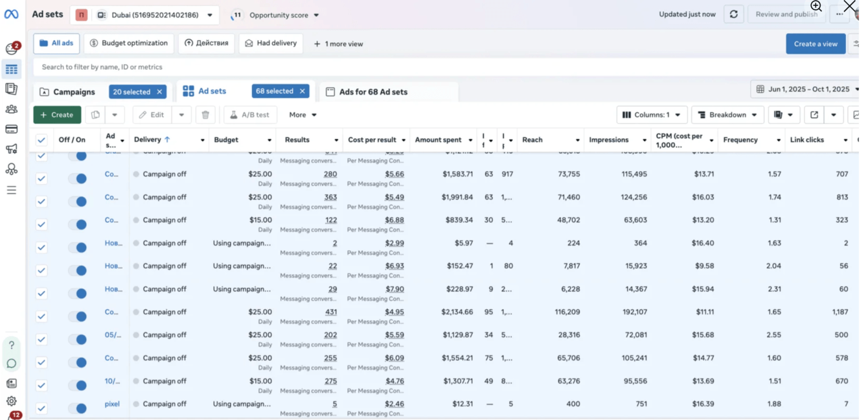Screen dimensions: 868x420
Task: Switch to the Campaigns tab
Action: [x=74, y=92]
